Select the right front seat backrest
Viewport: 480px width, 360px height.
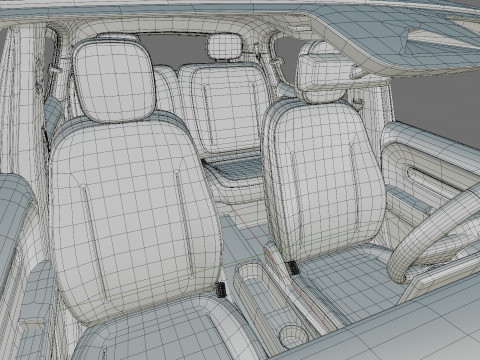(323, 180)
